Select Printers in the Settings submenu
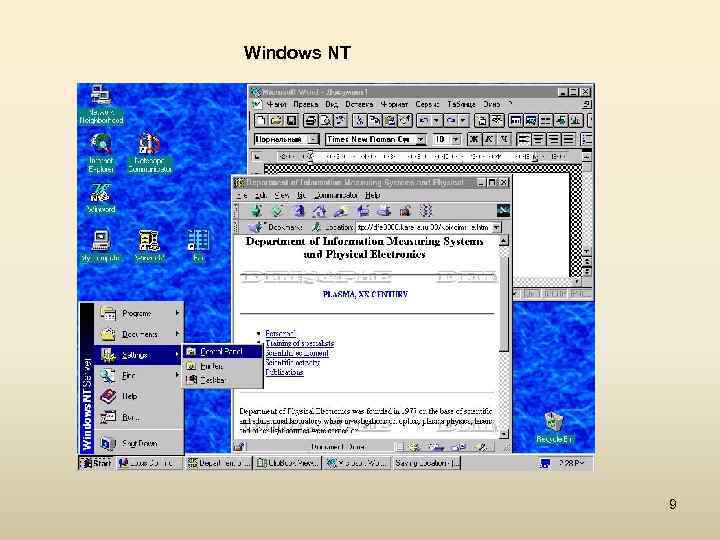Image resolution: width=720 pixels, height=540 pixels. [223, 366]
